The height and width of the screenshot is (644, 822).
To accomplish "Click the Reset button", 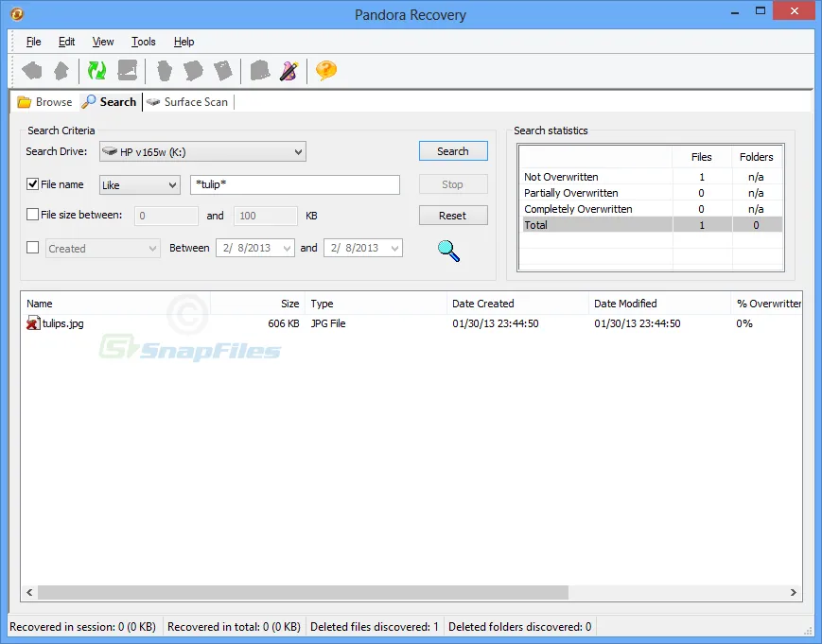I will click(453, 216).
